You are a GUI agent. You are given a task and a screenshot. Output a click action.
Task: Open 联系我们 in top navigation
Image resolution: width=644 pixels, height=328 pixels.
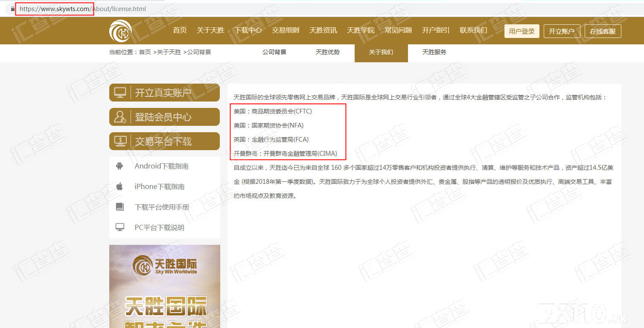[473, 30]
